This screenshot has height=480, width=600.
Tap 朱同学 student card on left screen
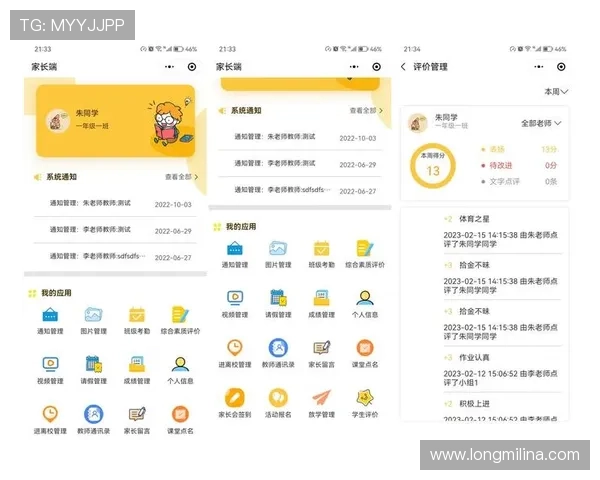(x=116, y=121)
